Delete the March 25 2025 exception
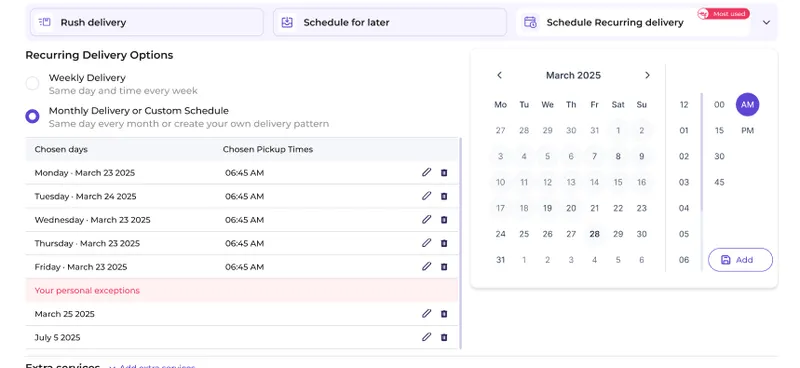 coord(444,314)
